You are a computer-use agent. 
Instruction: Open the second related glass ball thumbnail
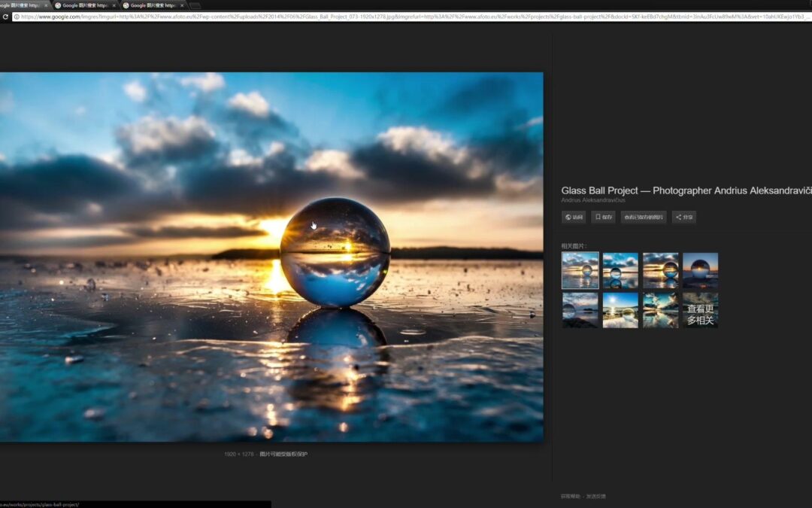[620, 270]
